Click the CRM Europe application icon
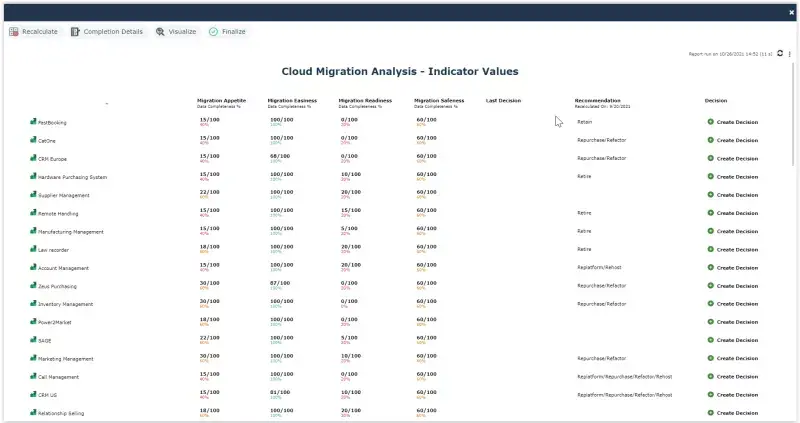The width and height of the screenshot is (800, 423). [x=33, y=158]
